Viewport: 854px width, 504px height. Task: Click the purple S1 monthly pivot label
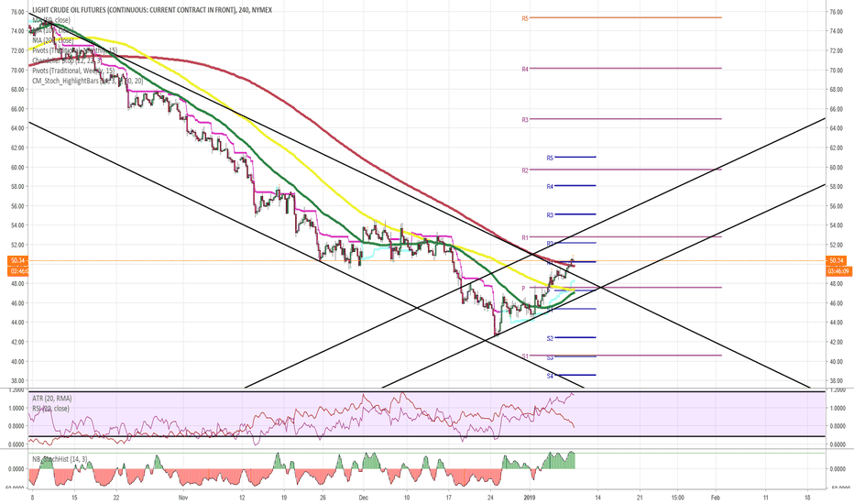(x=525, y=356)
